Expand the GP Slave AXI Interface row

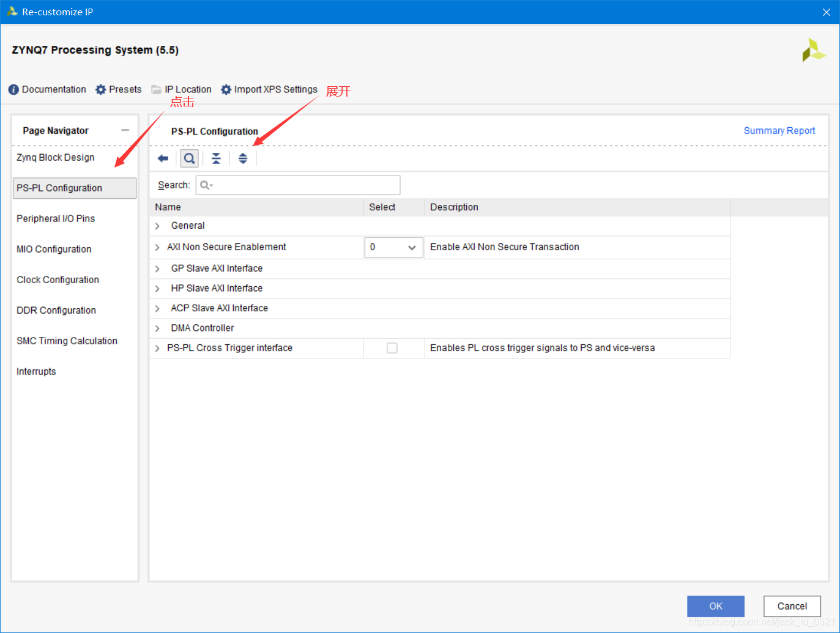[157, 269]
